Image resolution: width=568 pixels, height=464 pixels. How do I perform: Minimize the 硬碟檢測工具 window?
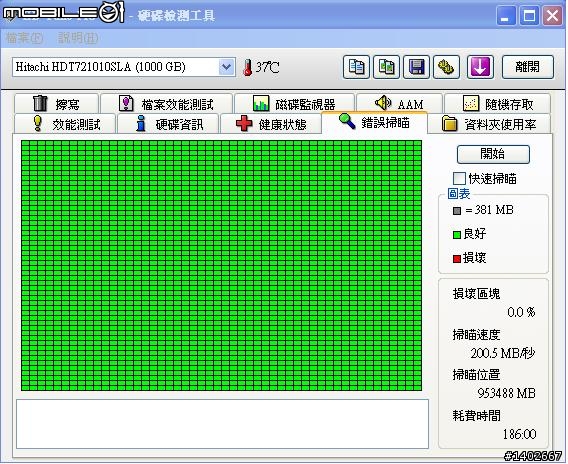click(x=506, y=16)
